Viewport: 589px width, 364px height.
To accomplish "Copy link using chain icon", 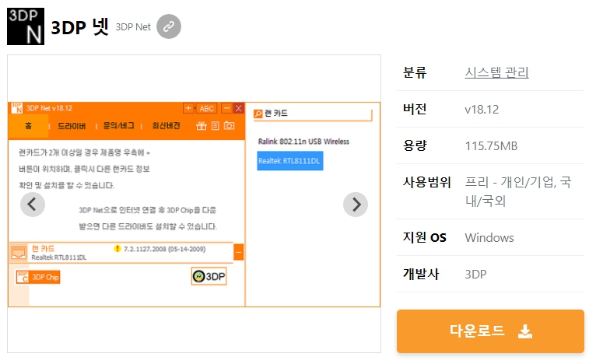I will coord(169,26).
